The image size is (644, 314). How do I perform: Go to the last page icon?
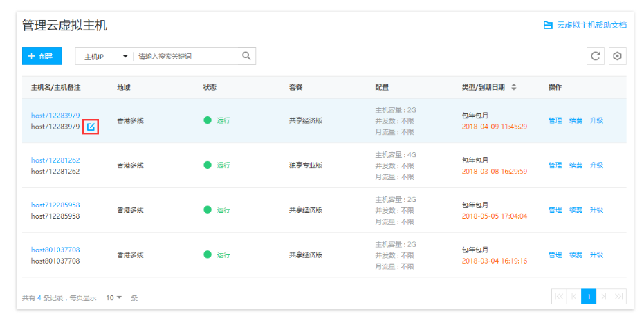click(x=619, y=297)
